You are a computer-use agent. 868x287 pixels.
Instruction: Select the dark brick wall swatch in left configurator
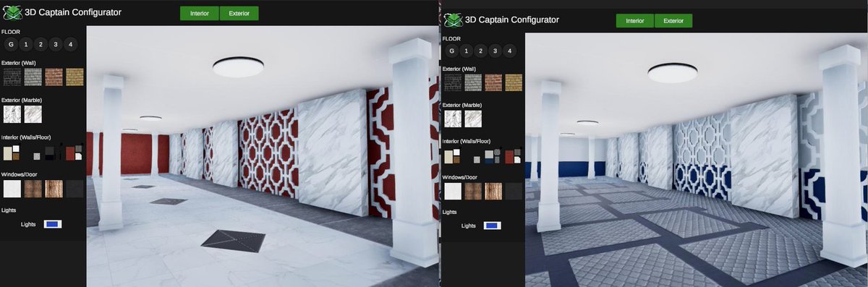pos(12,77)
